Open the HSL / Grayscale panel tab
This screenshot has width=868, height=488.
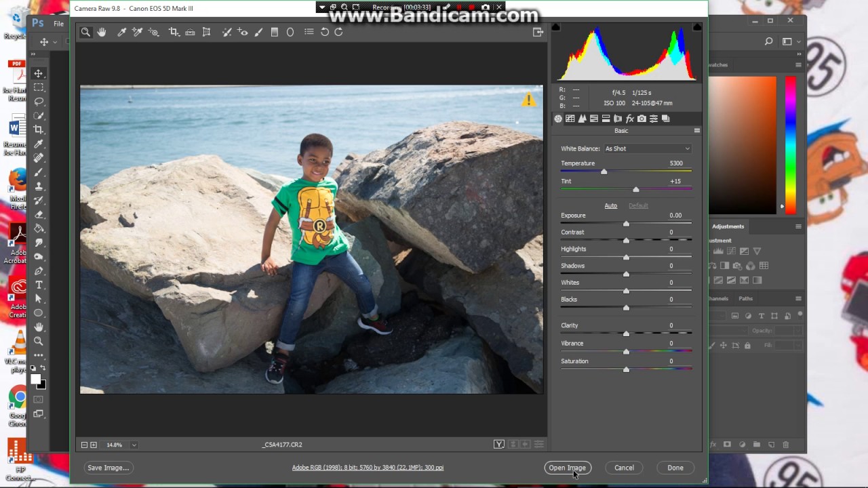click(x=594, y=119)
